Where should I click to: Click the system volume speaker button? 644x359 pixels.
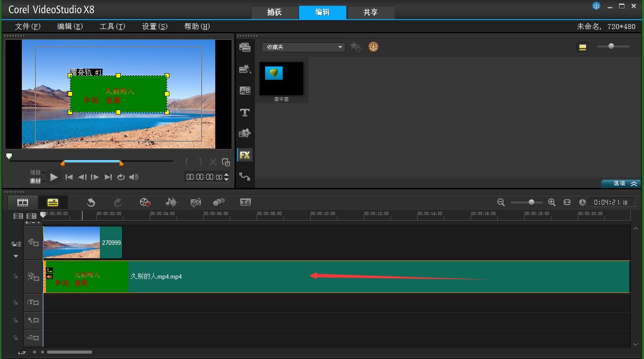134,177
